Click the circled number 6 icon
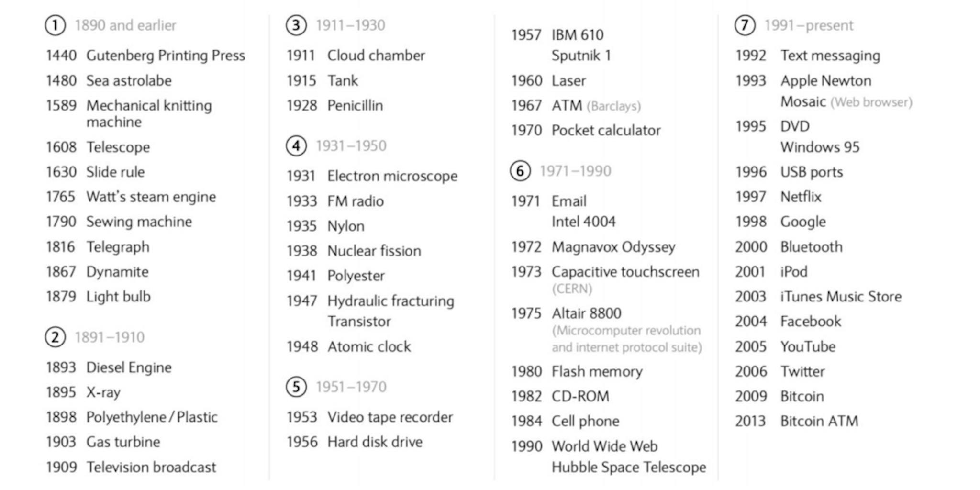 tap(520, 171)
